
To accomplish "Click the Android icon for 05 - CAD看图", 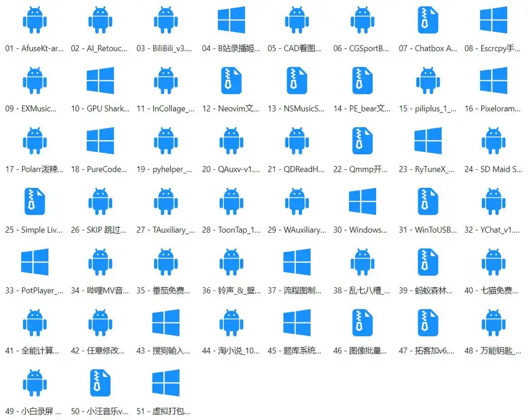I will coord(297,20).
